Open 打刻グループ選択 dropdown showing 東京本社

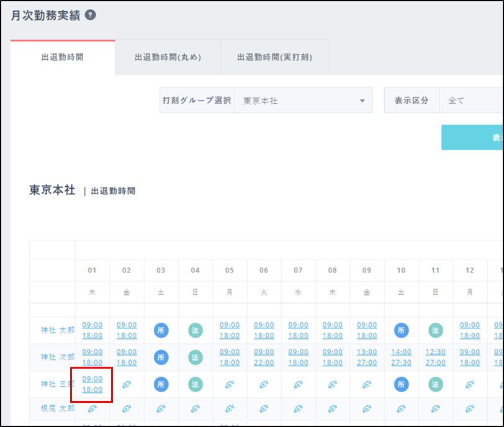(x=303, y=101)
